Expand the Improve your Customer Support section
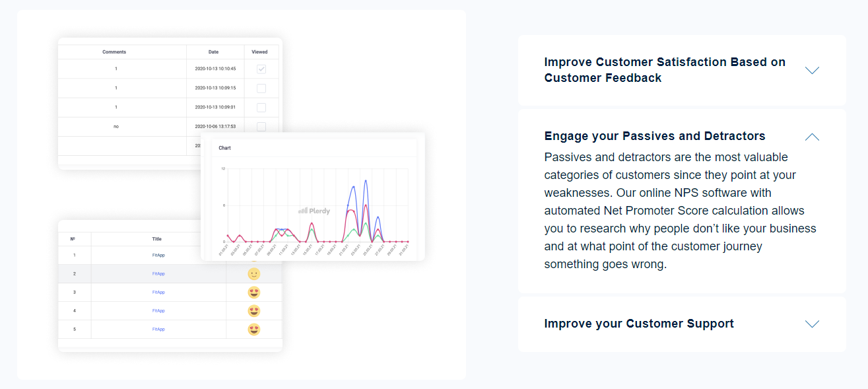The height and width of the screenshot is (389, 868). 812,324
